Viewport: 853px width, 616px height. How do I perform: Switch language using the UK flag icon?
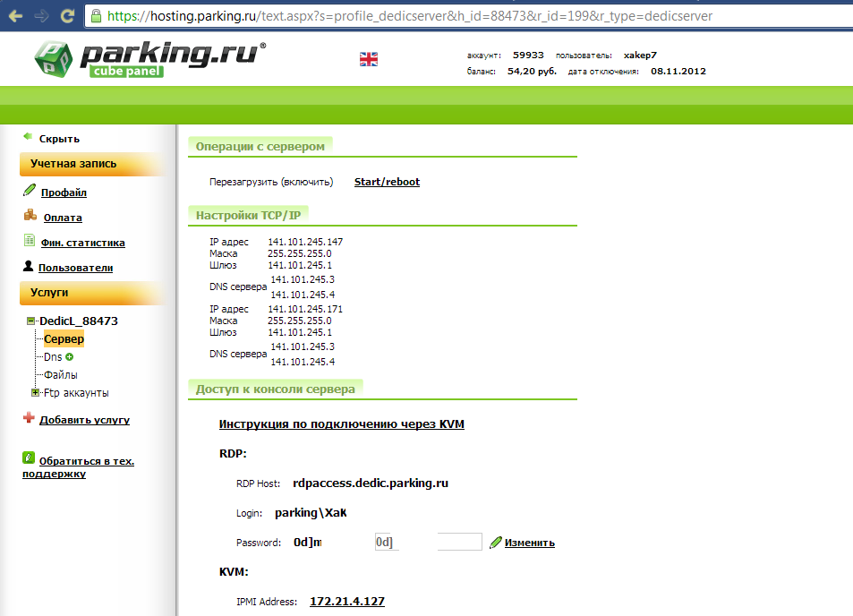click(x=369, y=59)
